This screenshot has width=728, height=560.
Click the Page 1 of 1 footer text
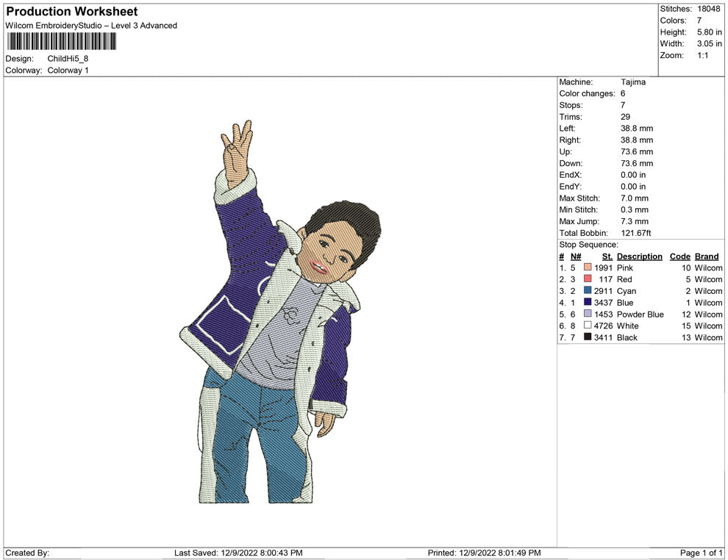701,553
